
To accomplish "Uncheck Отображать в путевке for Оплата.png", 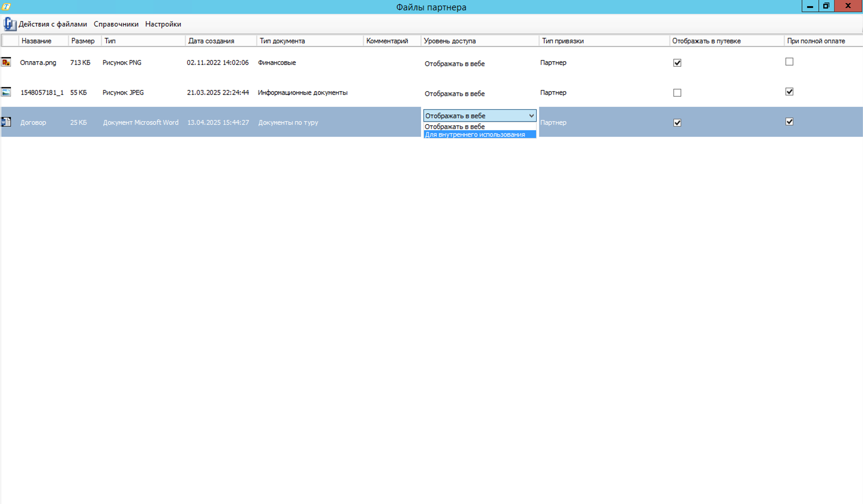I will (677, 63).
